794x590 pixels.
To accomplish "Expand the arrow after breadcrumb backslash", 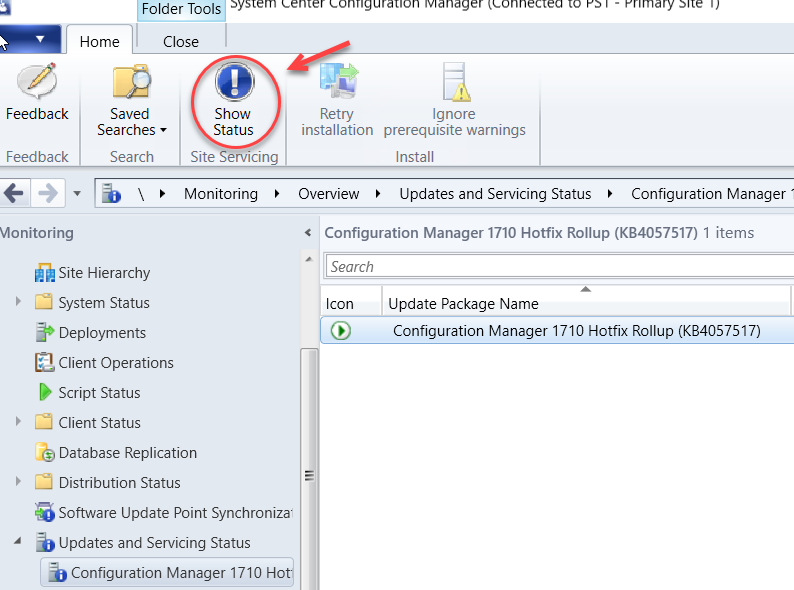I will pos(162,193).
